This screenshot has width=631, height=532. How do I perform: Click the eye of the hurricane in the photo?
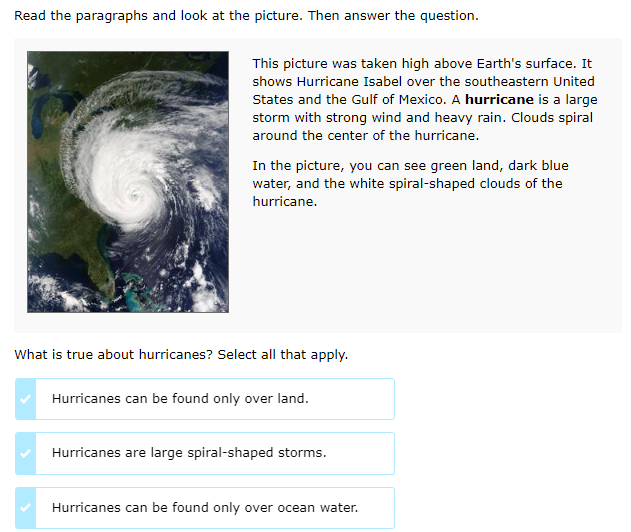[x=133, y=193]
